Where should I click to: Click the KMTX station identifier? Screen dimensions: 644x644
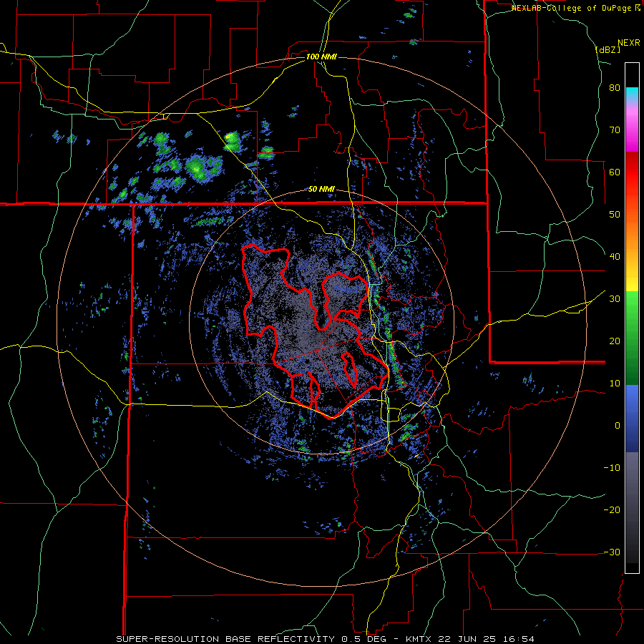coord(420,639)
